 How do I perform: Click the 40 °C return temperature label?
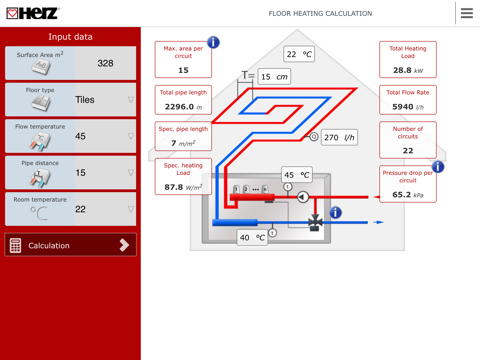pyautogui.click(x=252, y=237)
